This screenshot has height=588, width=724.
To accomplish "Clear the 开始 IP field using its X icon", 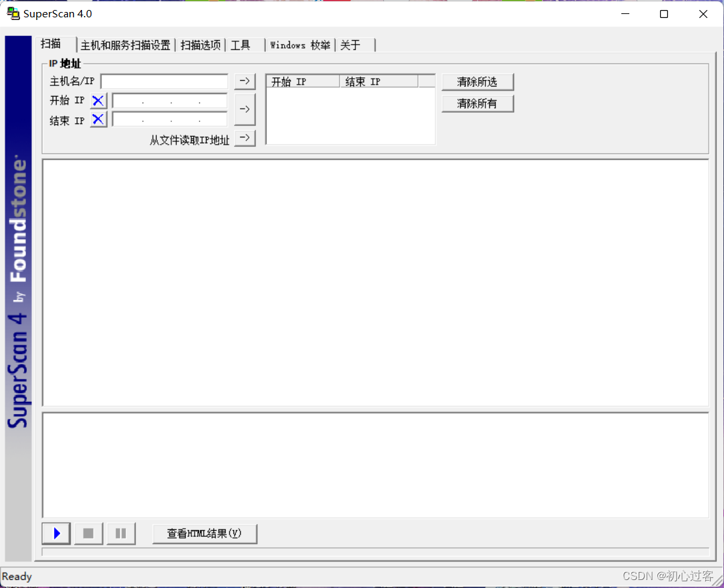I will tap(98, 100).
